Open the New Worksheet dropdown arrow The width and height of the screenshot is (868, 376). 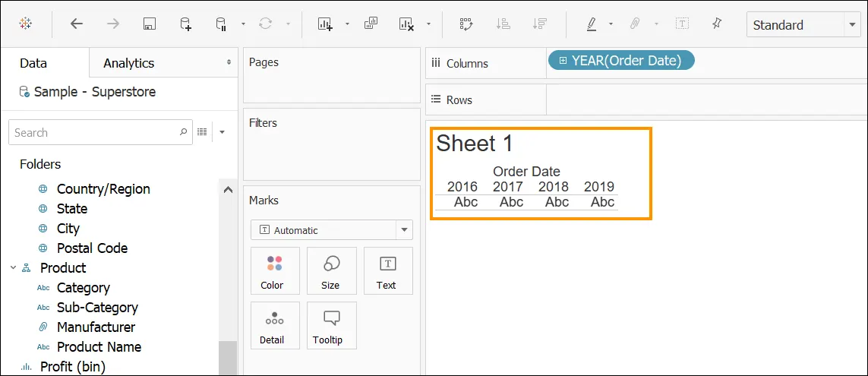347,24
